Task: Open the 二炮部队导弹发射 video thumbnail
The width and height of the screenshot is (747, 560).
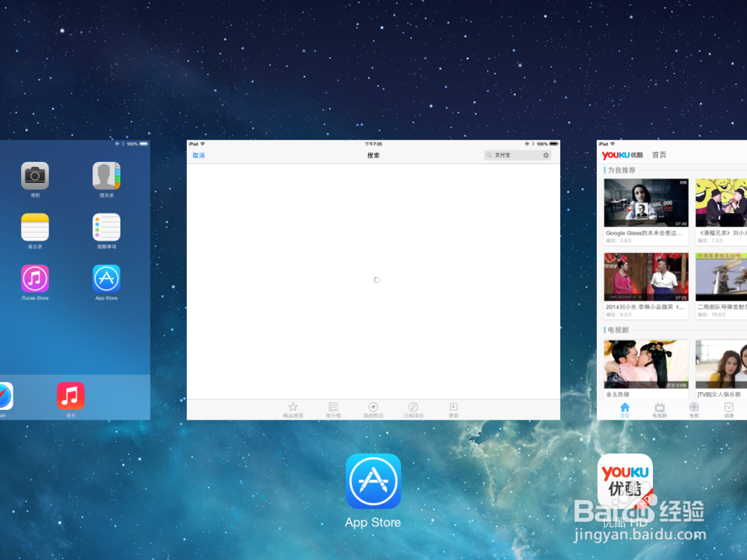Action: pos(722,277)
